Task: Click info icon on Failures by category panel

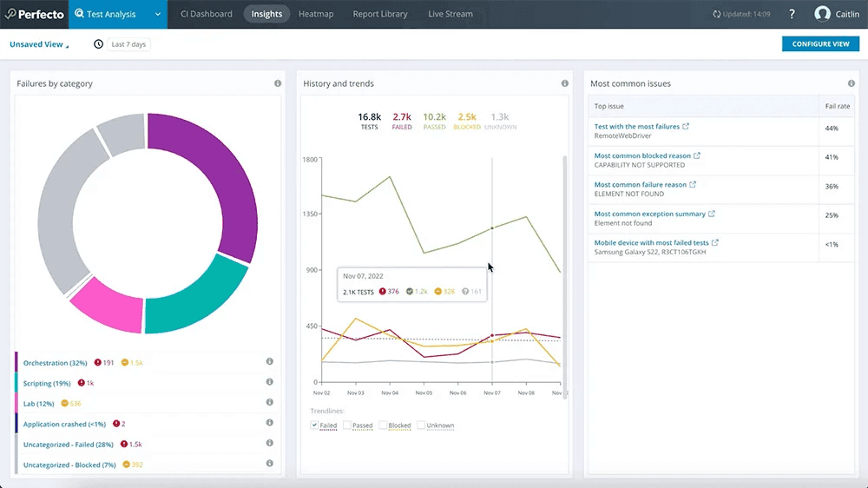Action: pos(278,83)
